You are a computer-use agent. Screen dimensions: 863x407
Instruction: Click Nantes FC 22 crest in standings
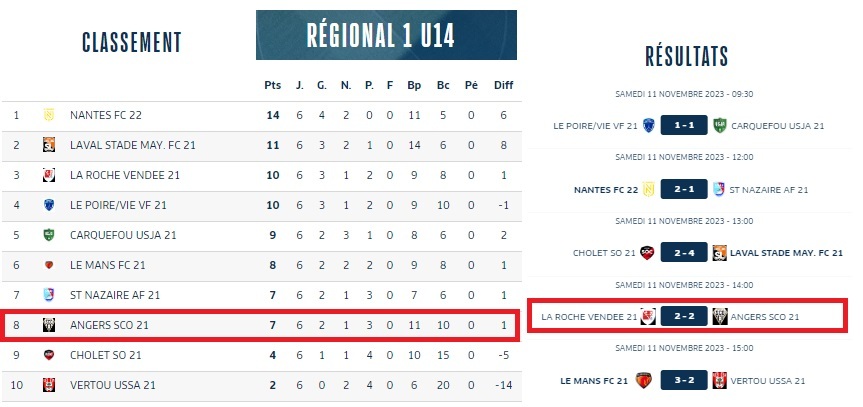pyautogui.click(x=47, y=115)
